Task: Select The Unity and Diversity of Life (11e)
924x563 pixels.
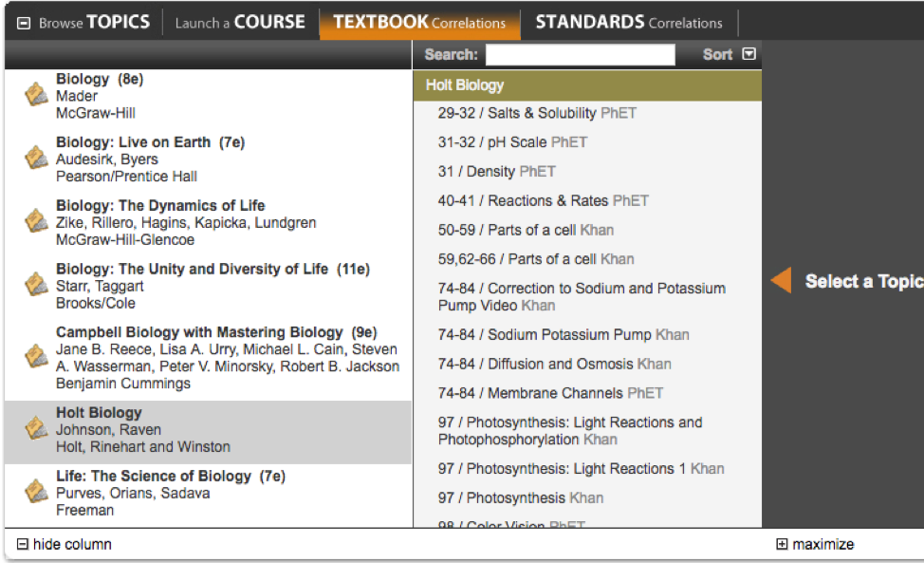Action: point(213,269)
